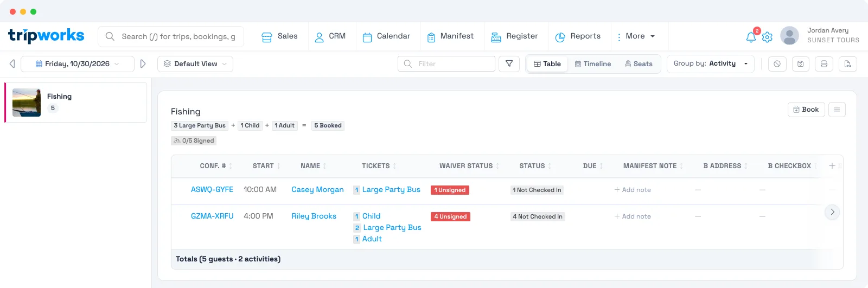This screenshot has height=288, width=868.
Task: Open the Register menu
Action: point(514,36)
